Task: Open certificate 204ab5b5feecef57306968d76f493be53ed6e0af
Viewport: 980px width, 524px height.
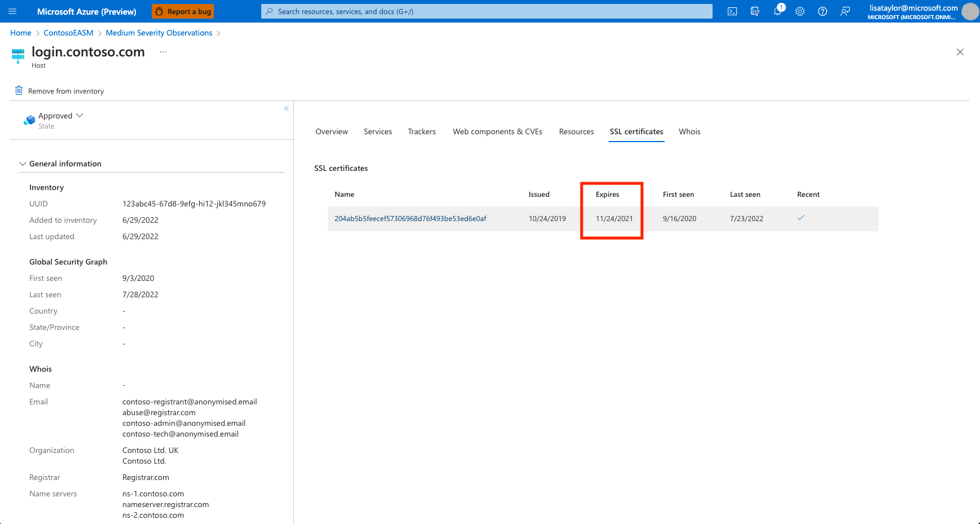Action: 411,218
